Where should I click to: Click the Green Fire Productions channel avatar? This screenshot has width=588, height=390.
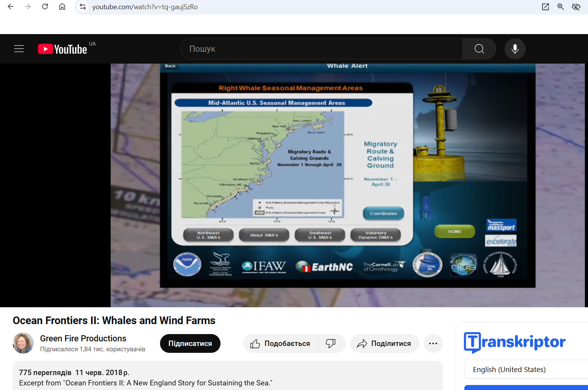point(23,343)
